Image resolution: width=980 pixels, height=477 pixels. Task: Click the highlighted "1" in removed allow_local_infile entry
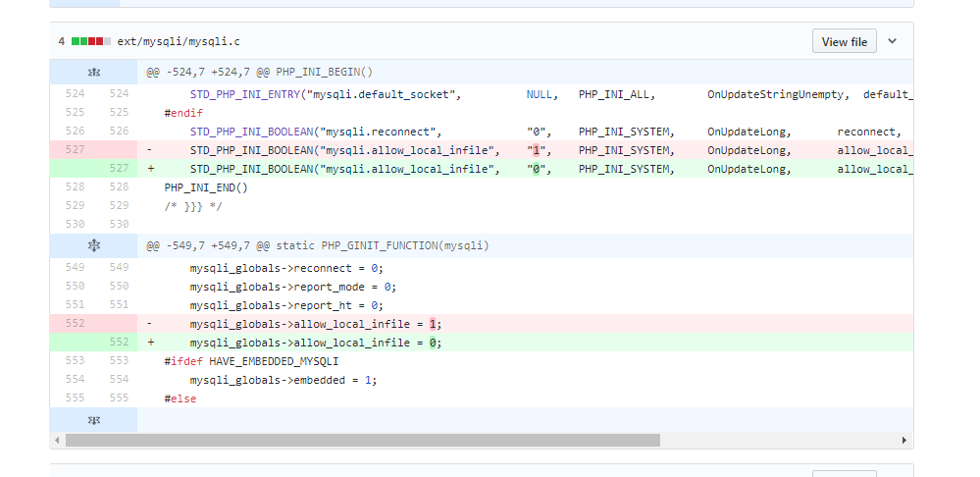click(x=536, y=150)
